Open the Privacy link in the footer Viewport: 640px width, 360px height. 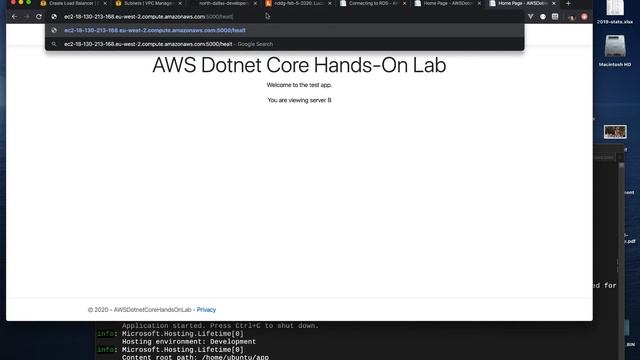tap(206, 310)
